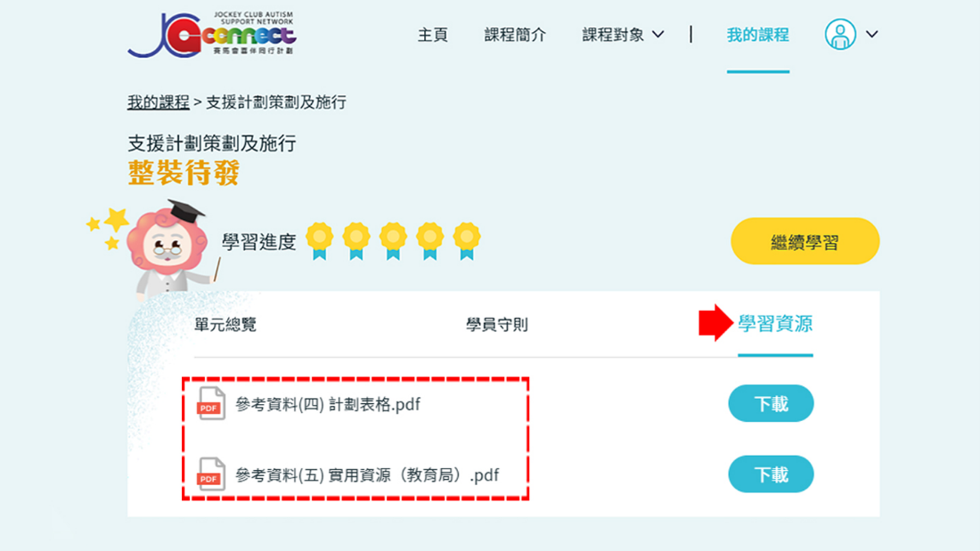This screenshot has height=551, width=980.
Task: Click the professor mascot character
Action: (x=168, y=248)
